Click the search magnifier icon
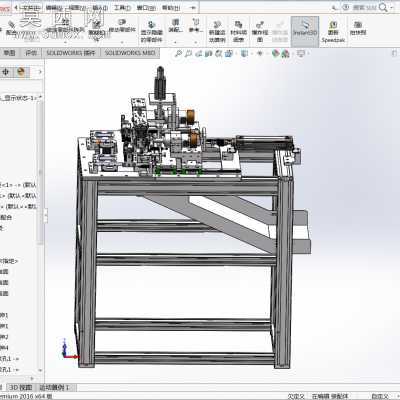This screenshot has width=400, height=400. (x=383, y=8)
